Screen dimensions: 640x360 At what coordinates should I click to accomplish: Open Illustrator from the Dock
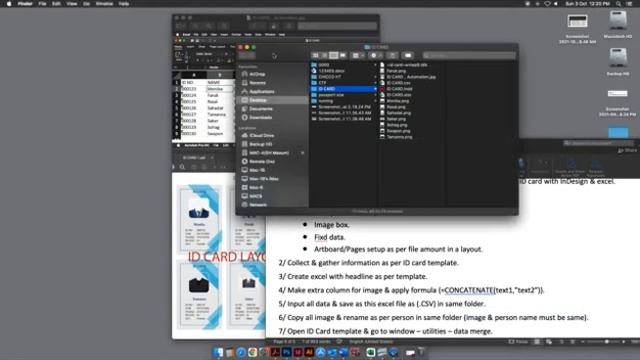point(309,352)
